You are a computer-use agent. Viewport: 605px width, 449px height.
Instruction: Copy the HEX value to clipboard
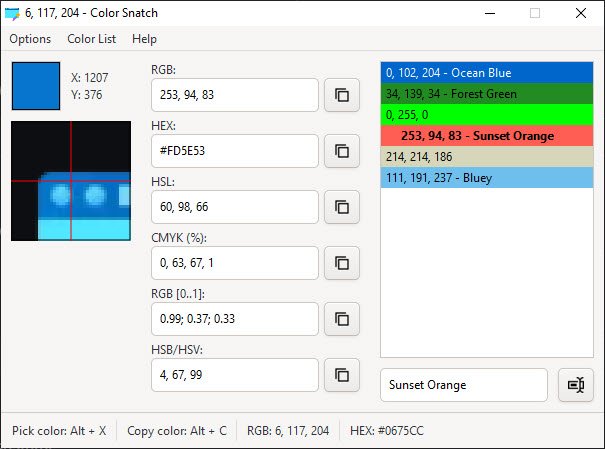point(342,151)
